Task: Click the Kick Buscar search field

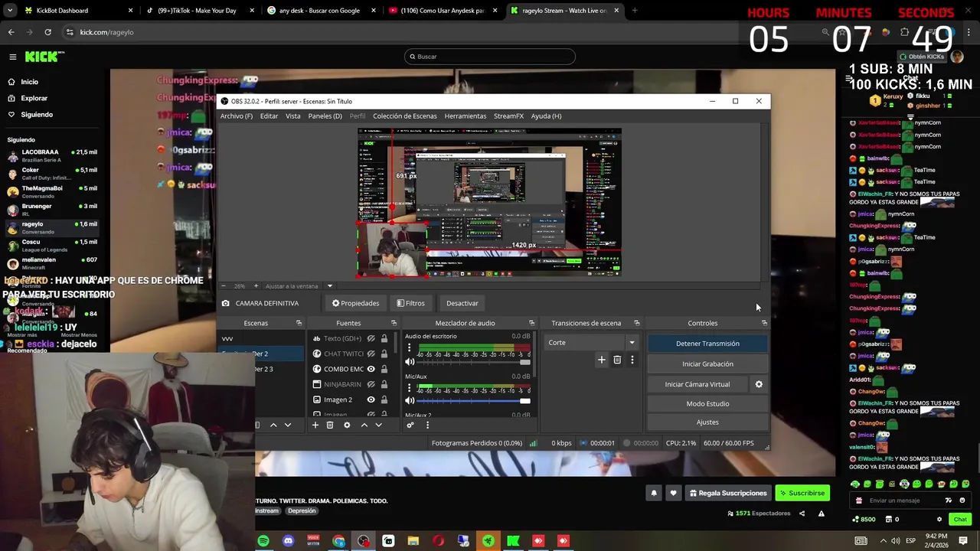Action: [490, 57]
